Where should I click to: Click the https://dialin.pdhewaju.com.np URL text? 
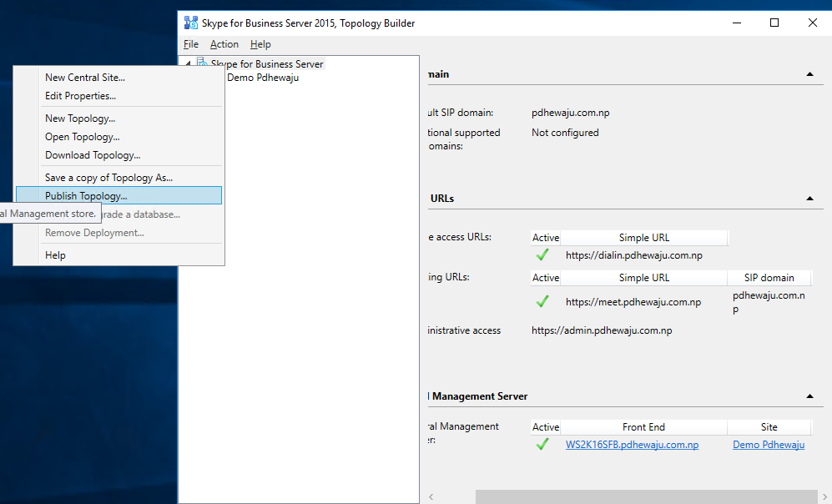[x=634, y=255]
